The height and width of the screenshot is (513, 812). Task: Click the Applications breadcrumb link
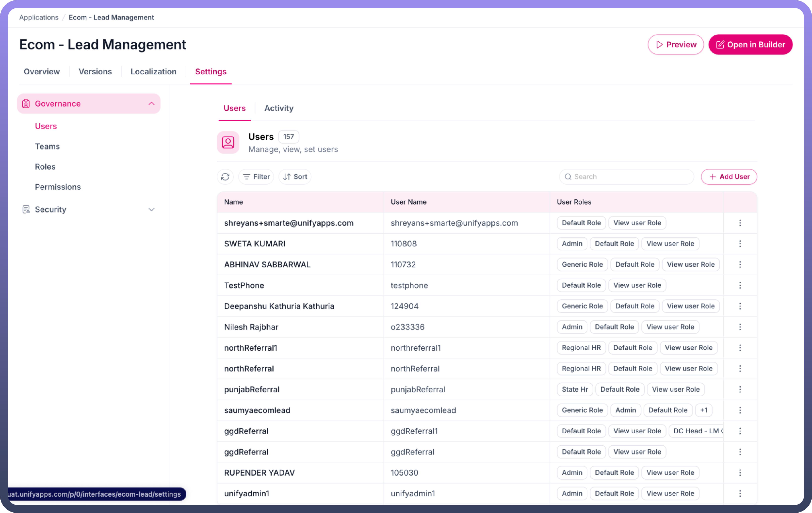coord(39,17)
